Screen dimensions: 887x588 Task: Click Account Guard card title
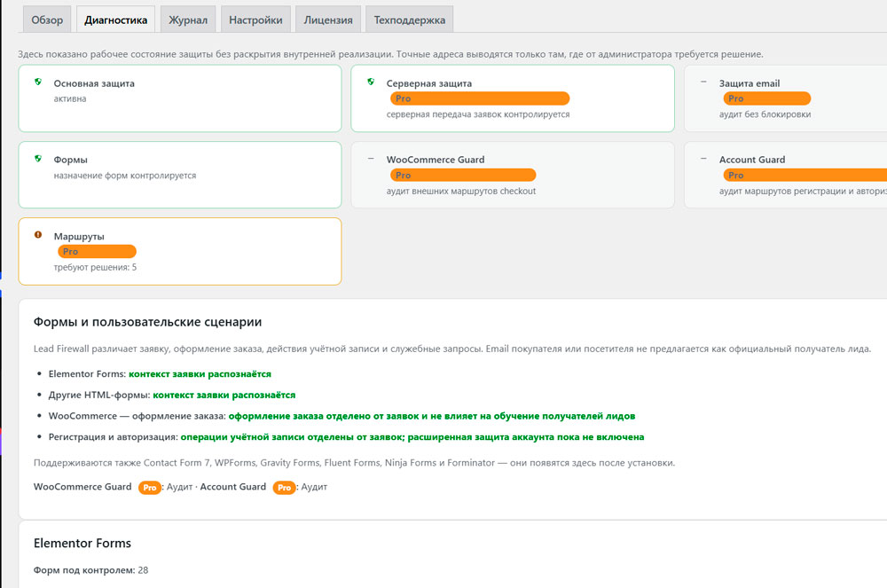752,160
